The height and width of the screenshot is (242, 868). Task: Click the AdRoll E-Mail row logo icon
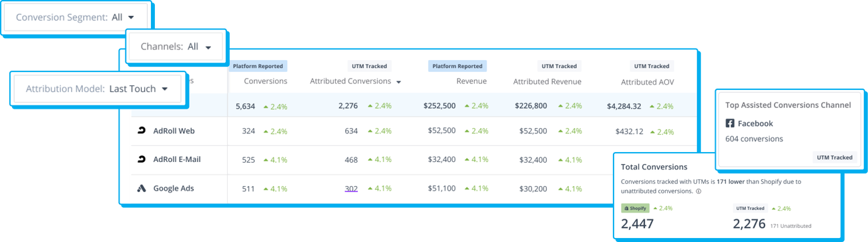pos(142,159)
